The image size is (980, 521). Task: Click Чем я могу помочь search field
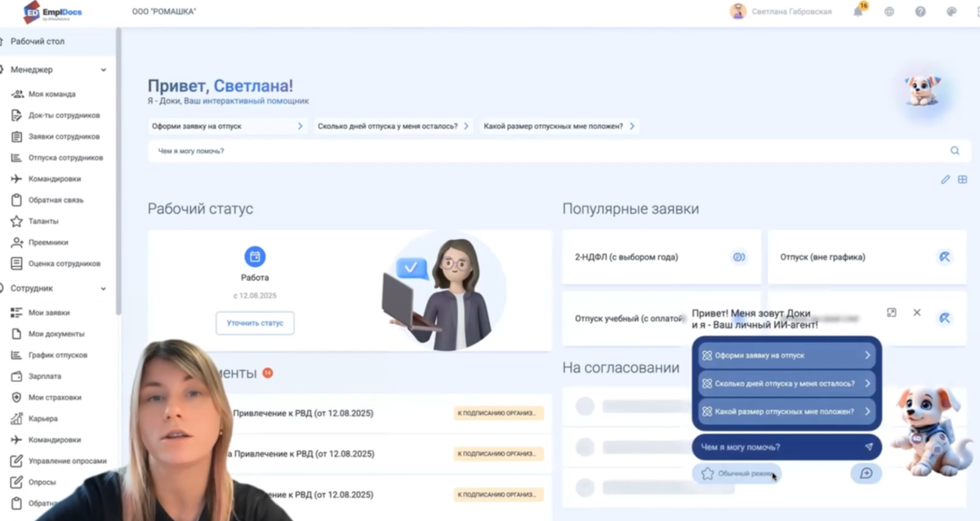coord(559,150)
